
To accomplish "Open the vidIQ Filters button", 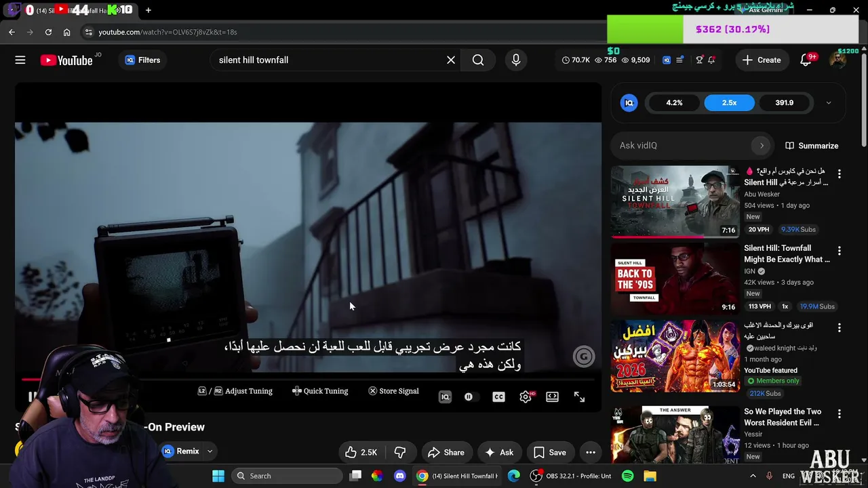I will (142, 60).
